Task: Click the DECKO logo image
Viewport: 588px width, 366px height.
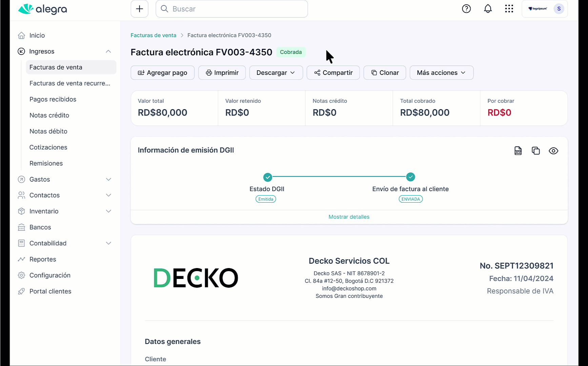Action: coord(196,278)
